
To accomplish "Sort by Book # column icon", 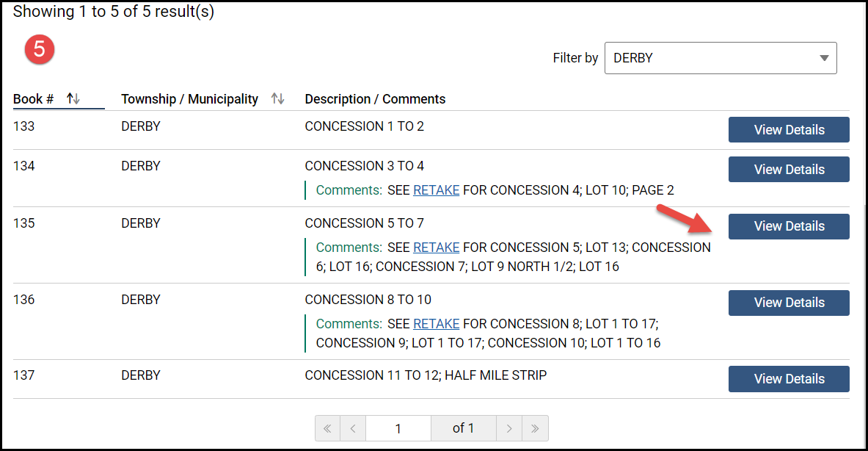I will [x=73, y=98].
